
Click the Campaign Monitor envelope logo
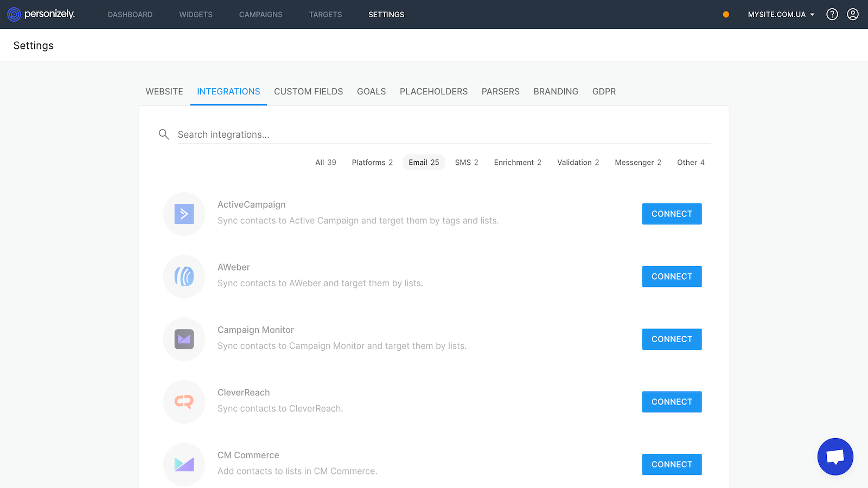tap(184, 339)
